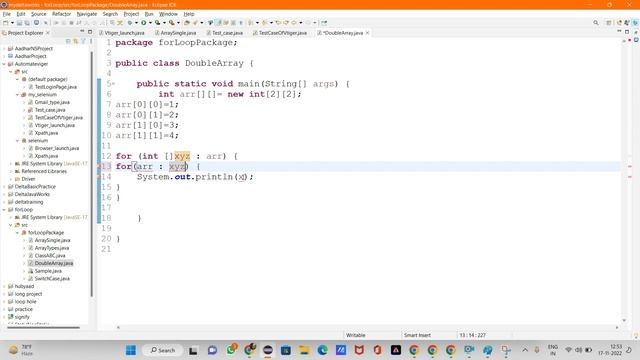The image size is (640, 360).
Task: Expand the DeltaBasicPractice project
Action: pos(4,187)
